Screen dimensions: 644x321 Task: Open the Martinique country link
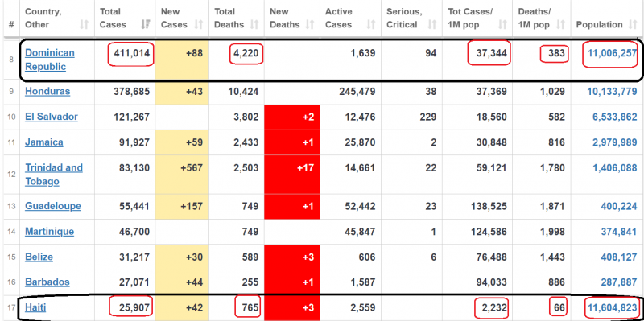pyautogui.click(x=50, y=232)
